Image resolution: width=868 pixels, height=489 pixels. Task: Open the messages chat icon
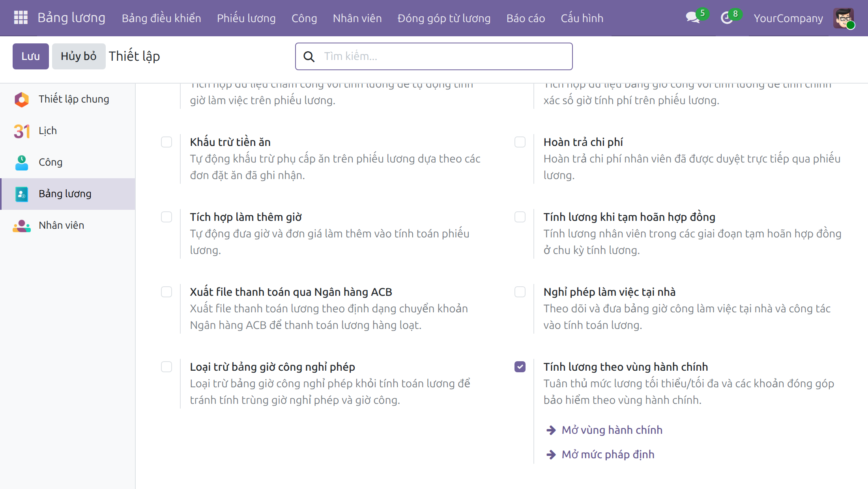tap(692, 17)
